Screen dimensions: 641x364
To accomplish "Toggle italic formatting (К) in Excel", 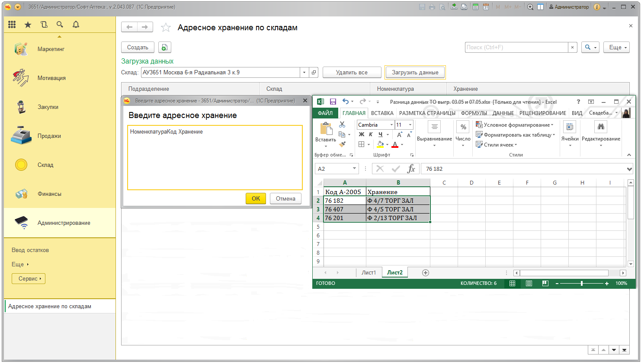I will (371, 134).
